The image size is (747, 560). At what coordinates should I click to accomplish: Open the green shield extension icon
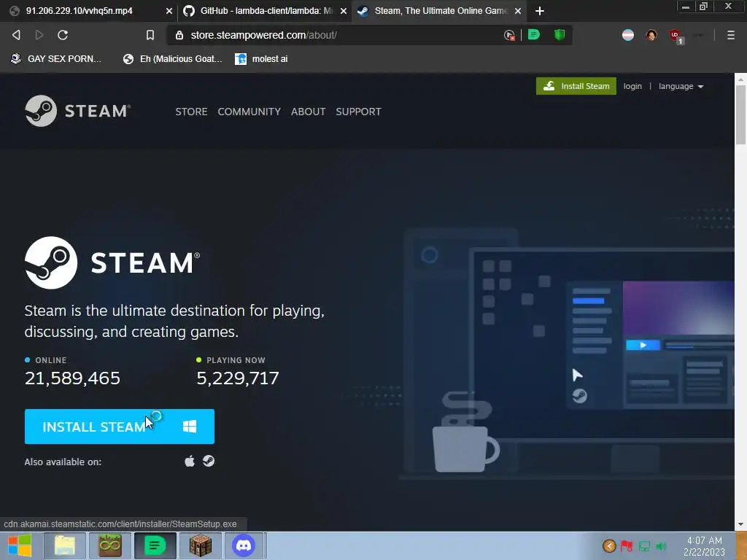[x=560, y=35]
